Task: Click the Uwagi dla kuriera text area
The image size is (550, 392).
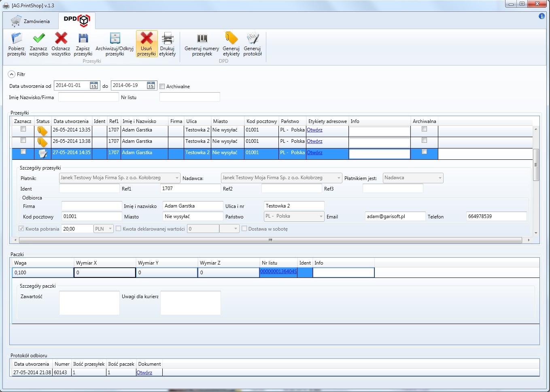Action: (x=190, y=303)
